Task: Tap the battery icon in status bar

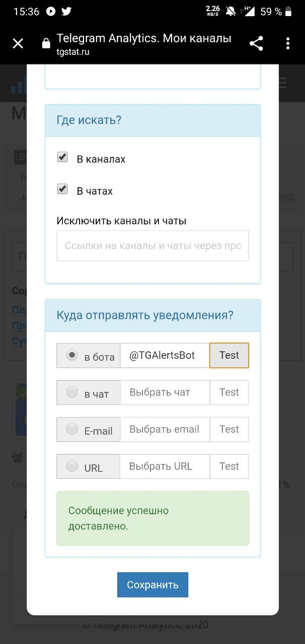Action: [x=288, y=12]
